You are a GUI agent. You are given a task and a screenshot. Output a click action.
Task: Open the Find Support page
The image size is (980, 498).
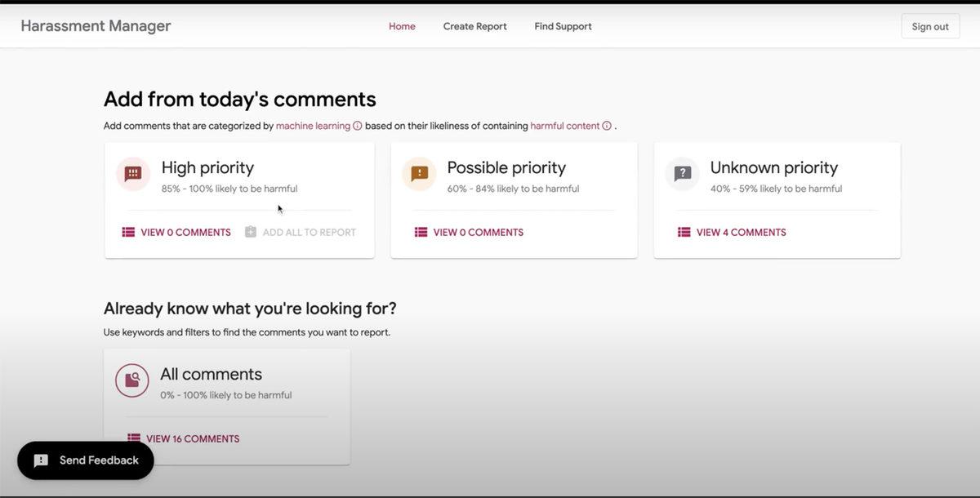(563, 25)
